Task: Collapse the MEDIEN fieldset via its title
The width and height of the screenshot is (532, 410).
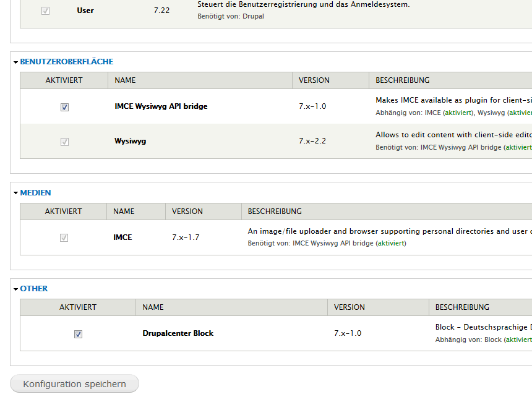Action: point(35,193)
